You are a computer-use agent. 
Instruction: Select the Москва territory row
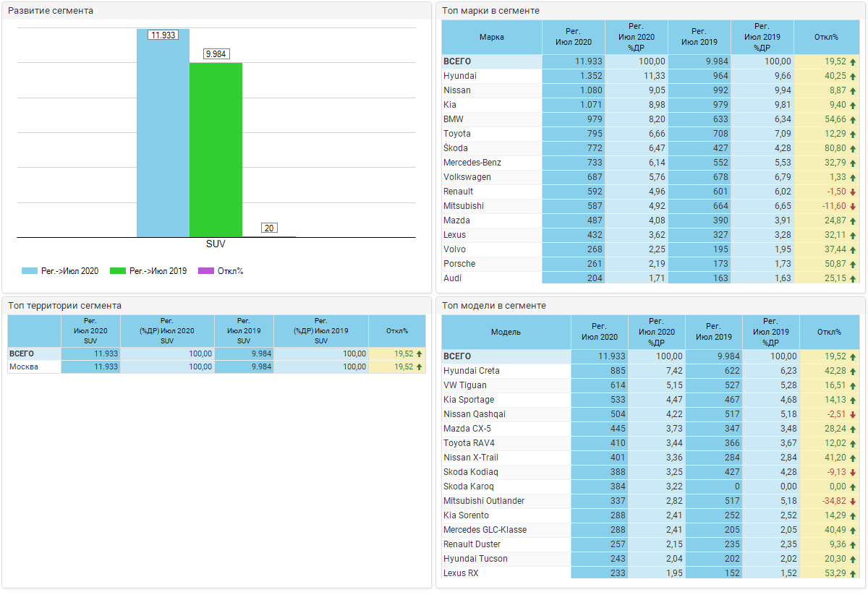(x=216, y=366)
